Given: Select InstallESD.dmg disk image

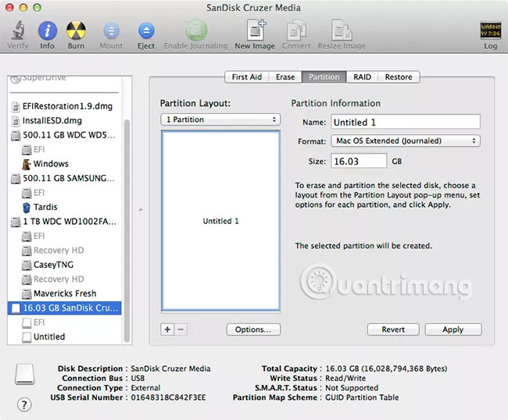Looking at the screenshot, I should [64, 121].
